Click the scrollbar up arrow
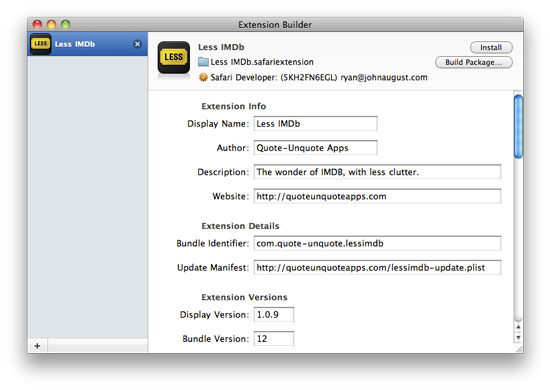 (518, 327)
